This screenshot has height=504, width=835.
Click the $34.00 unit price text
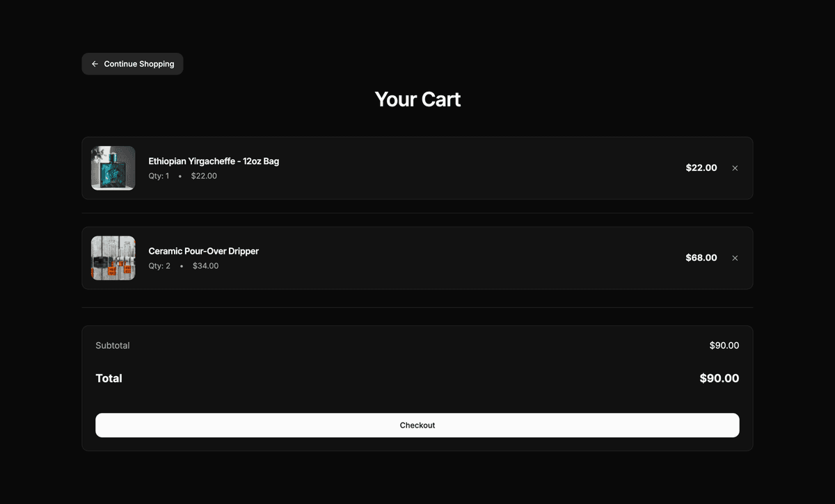click(x=205, y=266)
